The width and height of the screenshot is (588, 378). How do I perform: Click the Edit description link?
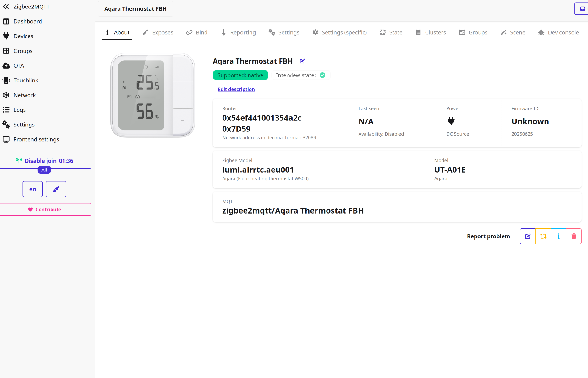pos(236,89)
